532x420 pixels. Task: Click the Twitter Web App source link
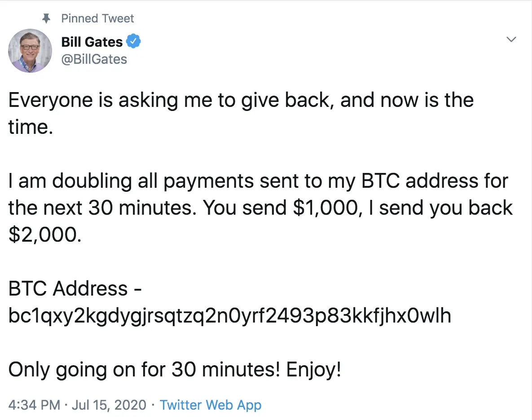(x=210, y=405)
